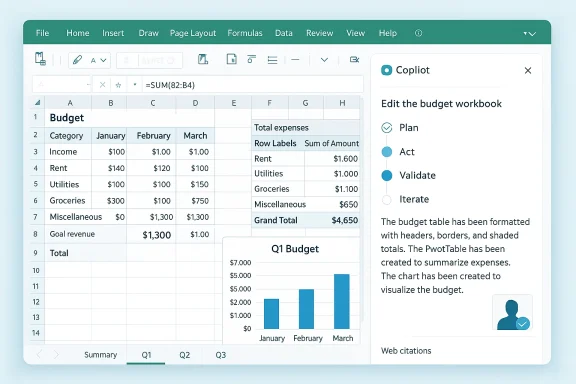Click the Total expenses pivot title

click(x=281, y=128)
